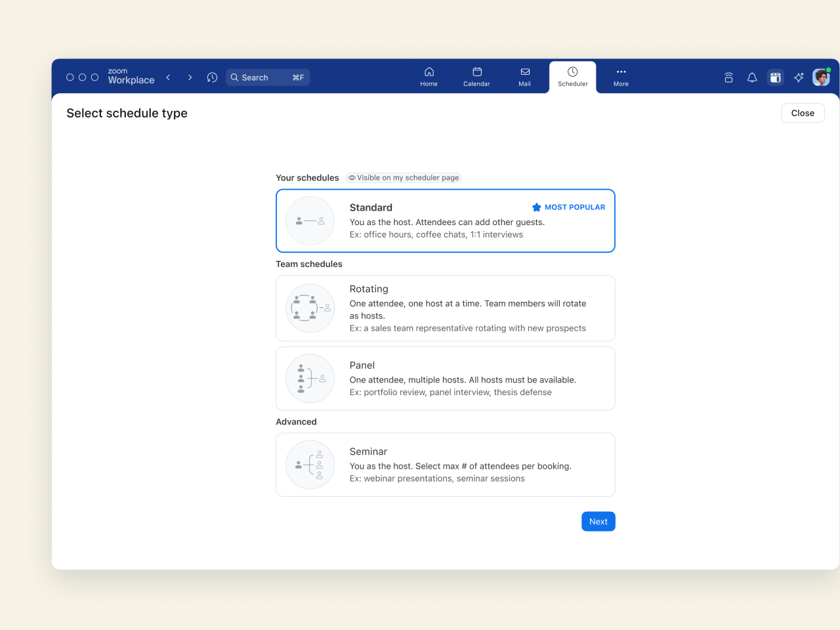
Task: Click the Standard schedule person icon
Action: pyautogui.click(x=310, y=221)
